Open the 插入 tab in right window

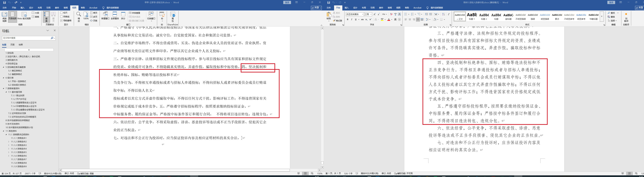pyautogui.click(x=347, y=8)
